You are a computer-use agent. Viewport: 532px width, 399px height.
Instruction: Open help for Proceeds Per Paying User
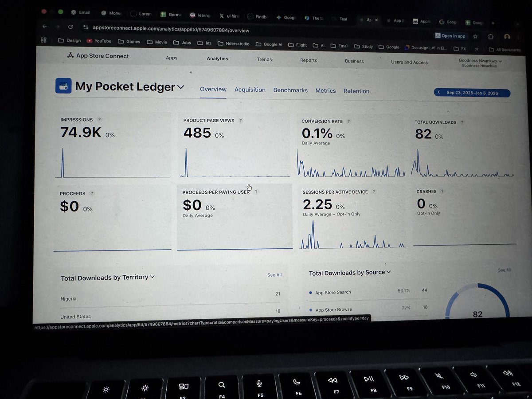256,192
